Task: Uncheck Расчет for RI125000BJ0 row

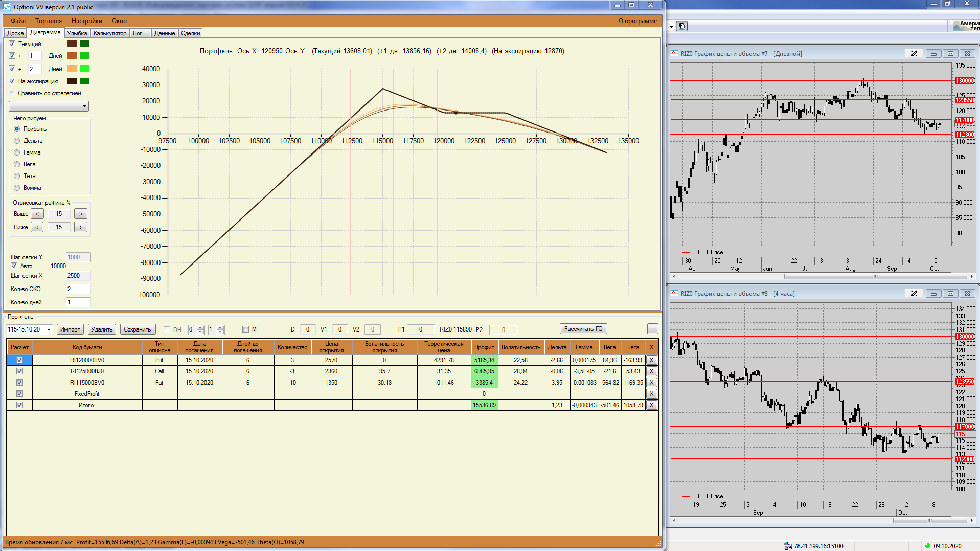Action: [x=19, y=371]
